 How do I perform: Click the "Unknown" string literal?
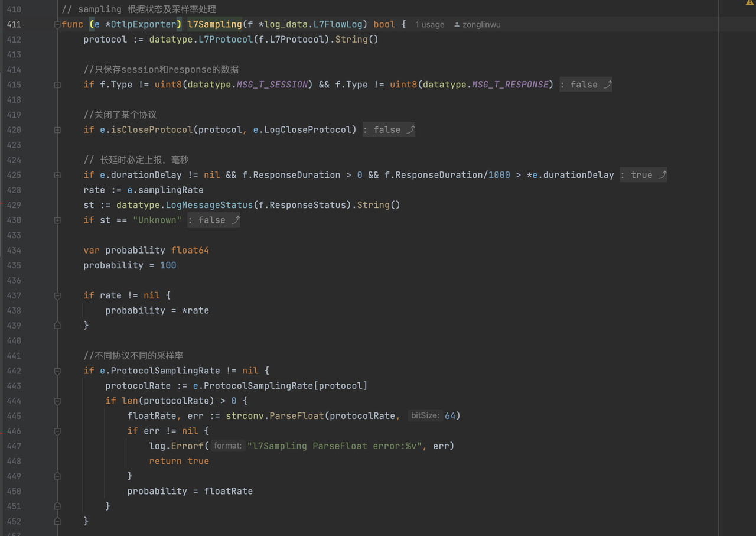tap(157, 220)
